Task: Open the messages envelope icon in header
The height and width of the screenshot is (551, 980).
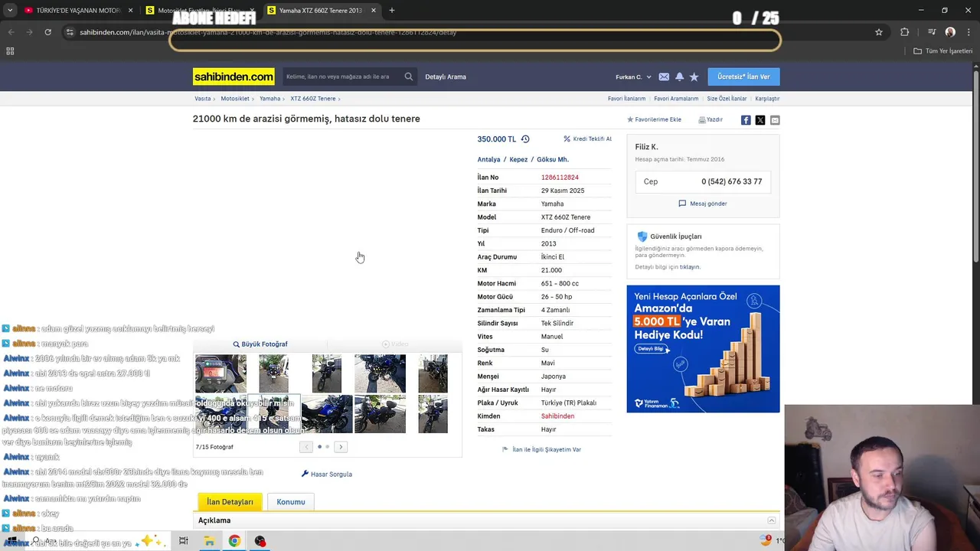Action: point(664,77)
